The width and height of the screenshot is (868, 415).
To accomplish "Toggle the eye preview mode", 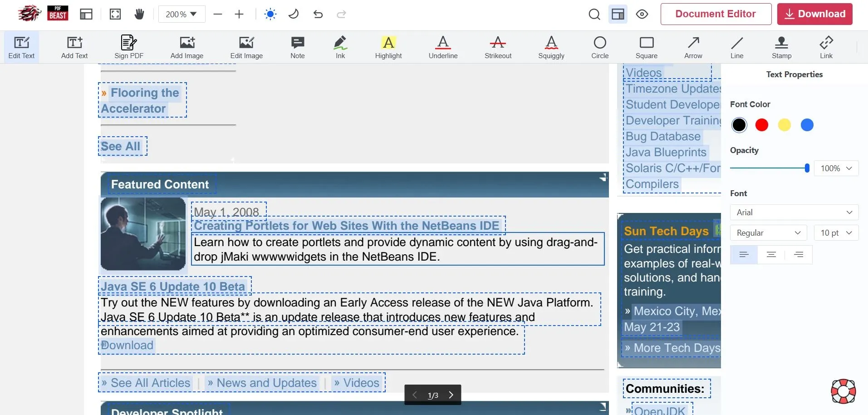I will [x=642, y=15].
